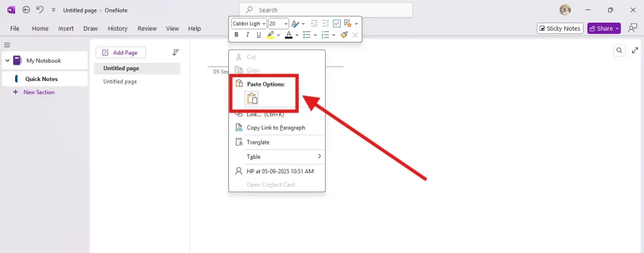Click the Styles icon in mini toolbar
This screenshot has height=253, width=644.
(x=295, y=24)
